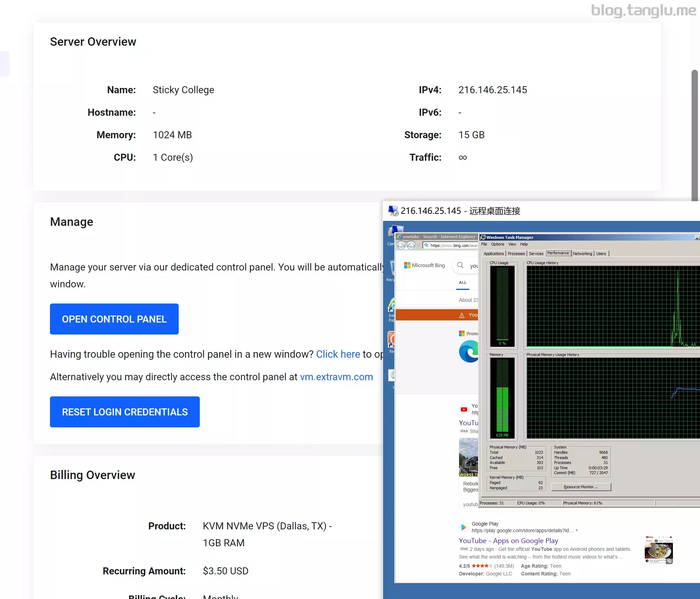Click the remote desktop title bar icon
The width and height of the screenshot is (700, 599).
pyautogui.click(x=393, y=211)
